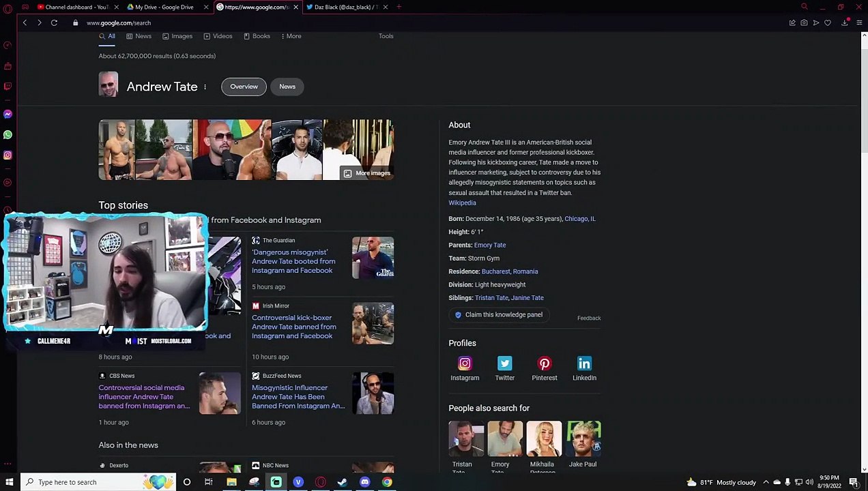Open Messenger in the Opera sidebar
Viewport: 868px width, 491px height.
(x=8, y=114)
